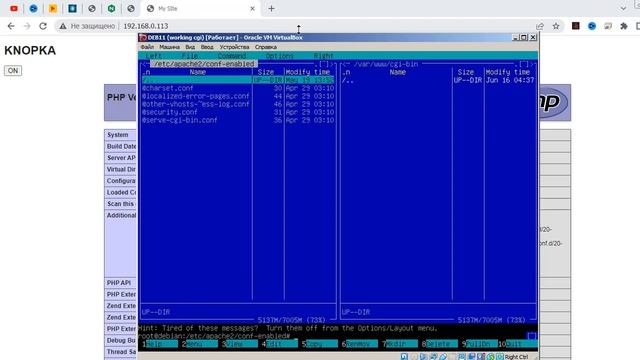The width and height of the screenshot is (640, 360).
Task: Maximize the VirtualBox window
Action: click(524, 38)
